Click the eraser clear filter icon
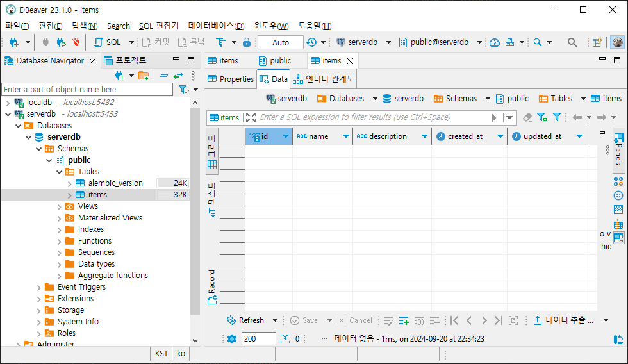628x364 pixels. (527, 117)
